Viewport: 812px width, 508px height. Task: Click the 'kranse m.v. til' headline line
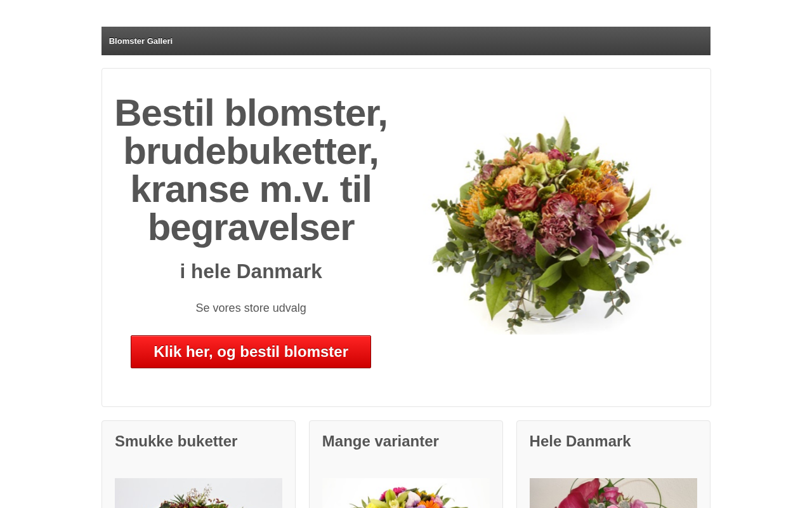[251, 189]
